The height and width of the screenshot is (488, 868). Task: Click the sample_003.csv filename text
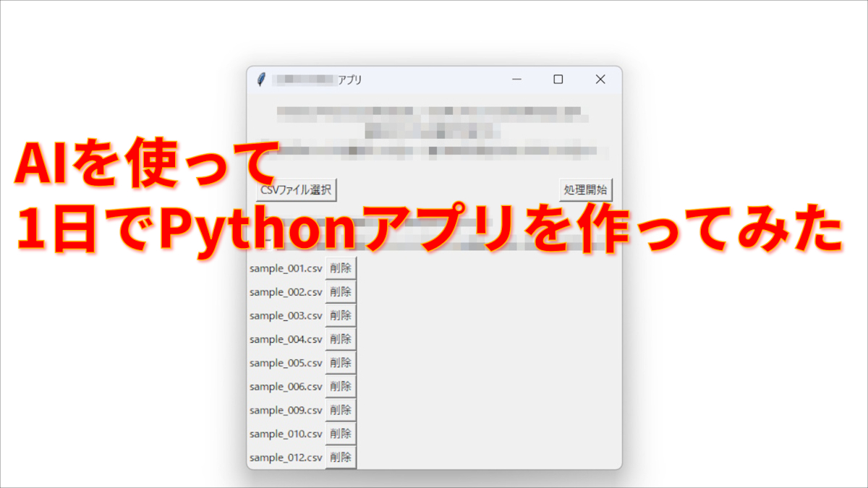[286, 314]
